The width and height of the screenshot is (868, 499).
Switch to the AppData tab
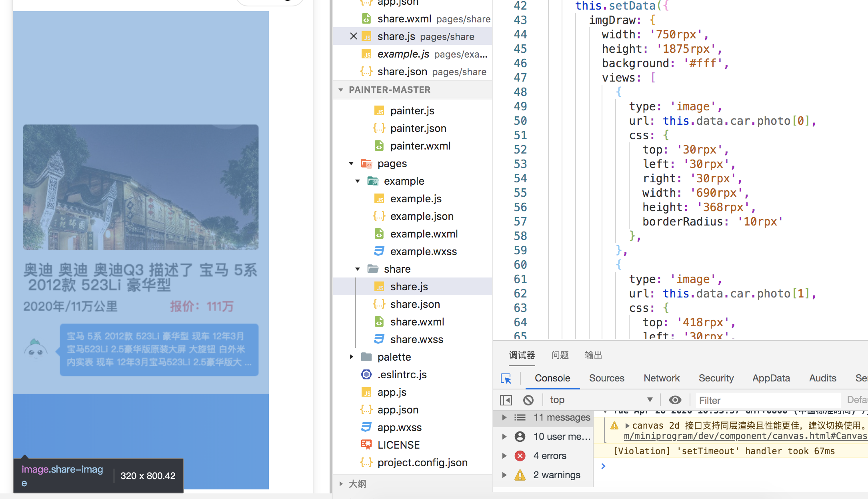771,378
